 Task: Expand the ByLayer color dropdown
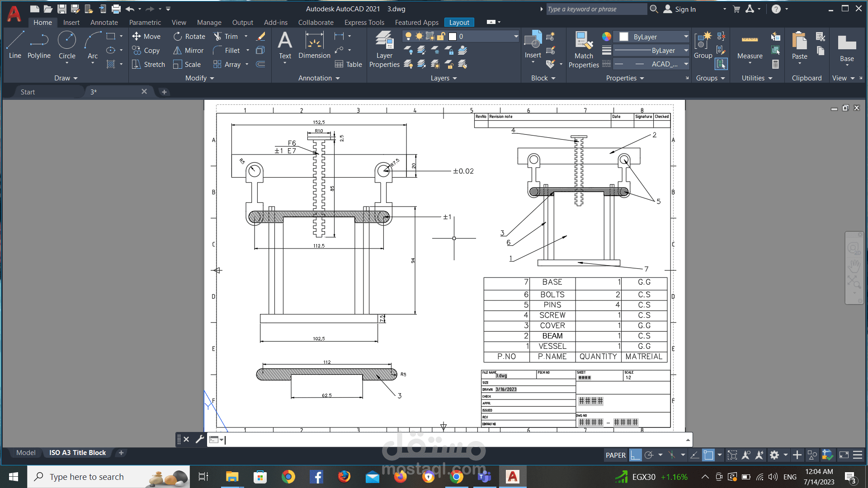686,37
